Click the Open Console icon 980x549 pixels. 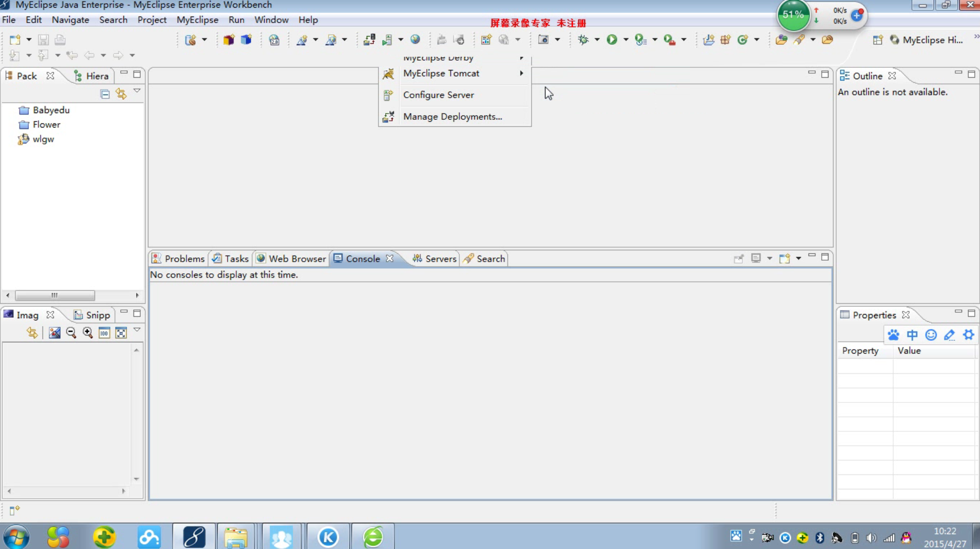click(784, 259)
